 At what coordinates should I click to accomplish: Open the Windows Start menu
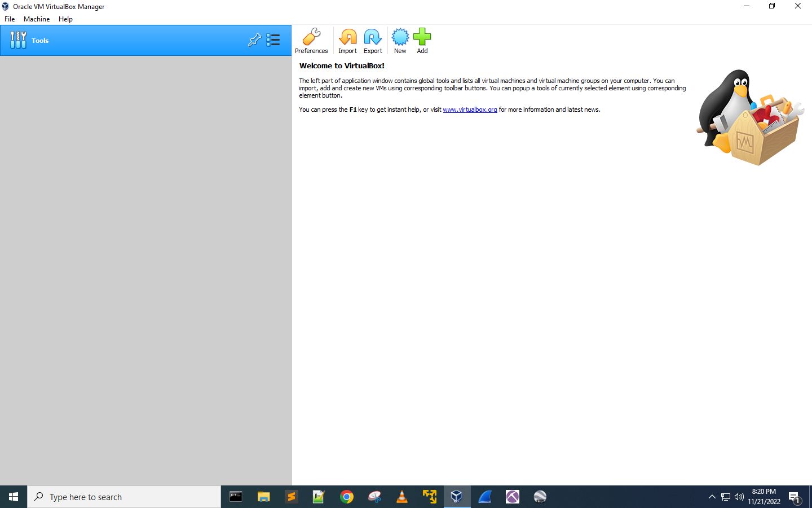pos(14,497)
